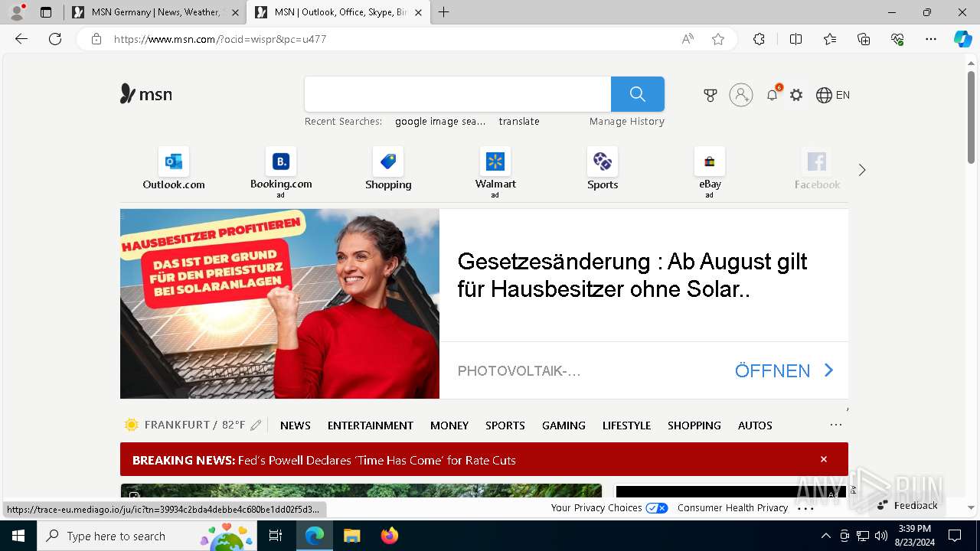This screenshot has width=980, height=551.
Task: Show more shortcuts with right chevron
Action: click(862, 170)
